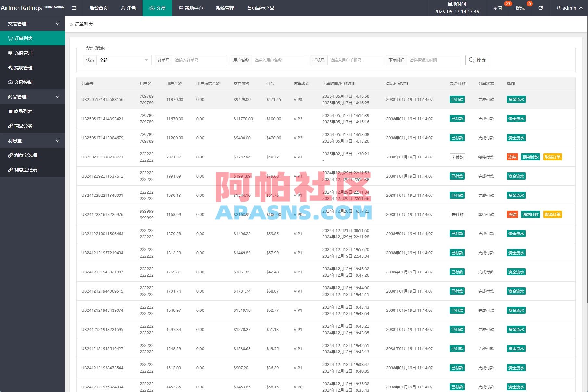Click the 搜索 button
The width and height of the screenshot is (588, 392).
(x=477, y=60)
